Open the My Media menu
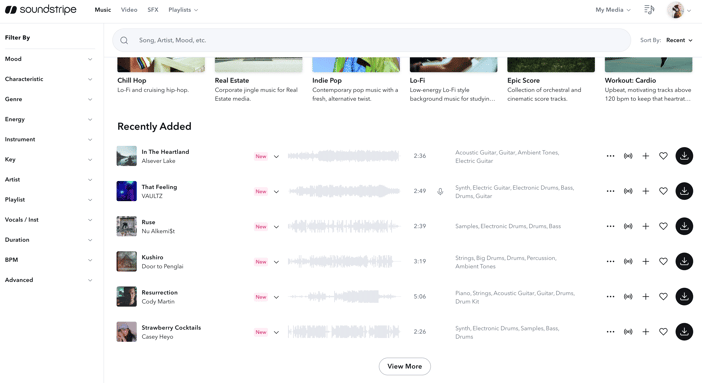Image resolution: width=702 pixels, height=383 pixels. click(x=612, y=10)
